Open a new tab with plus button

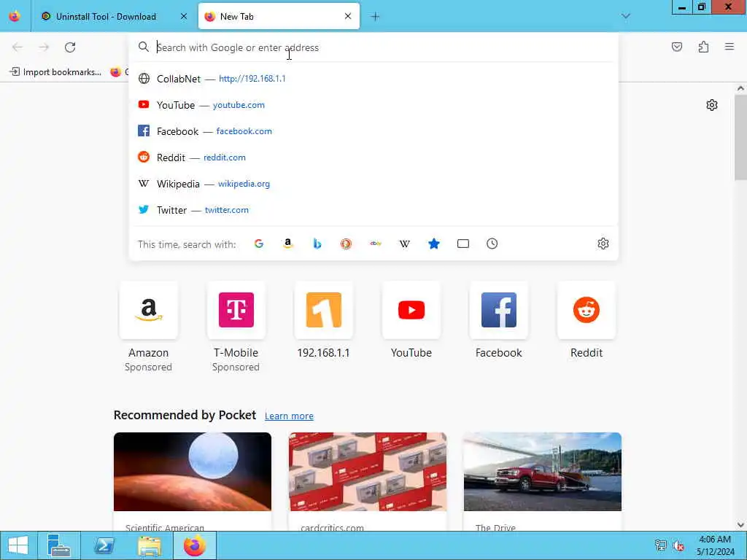coord(375,17)
